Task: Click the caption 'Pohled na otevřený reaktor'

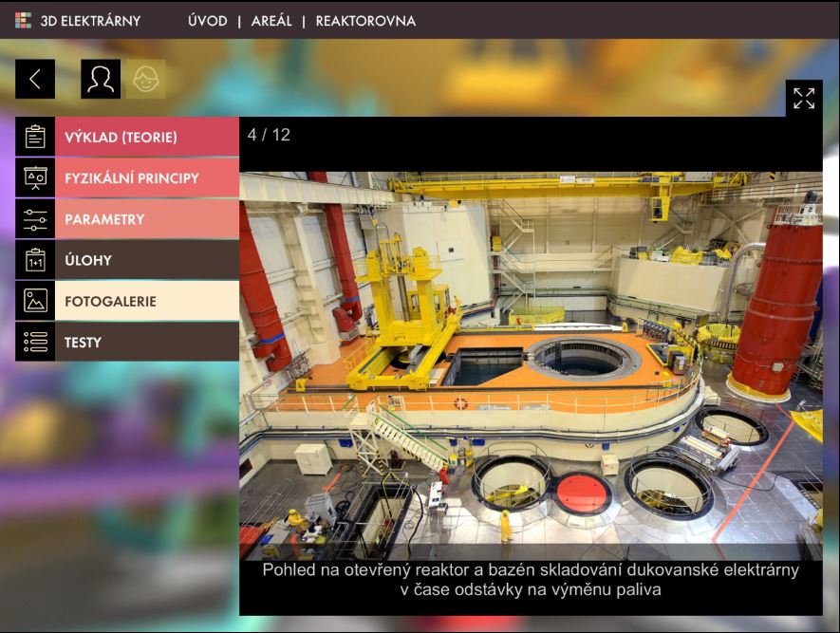Action: [x=531, y=580]
